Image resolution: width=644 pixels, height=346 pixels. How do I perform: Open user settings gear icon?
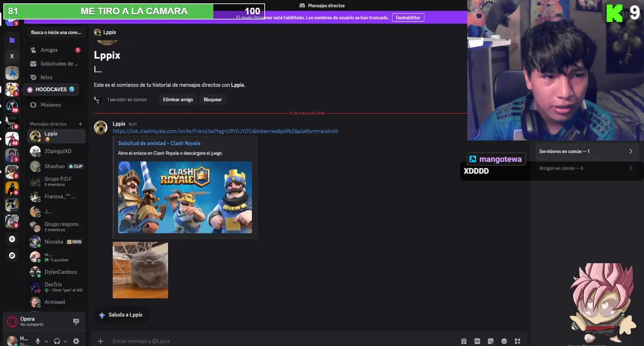pyautogui.click(x=76, y=341)
